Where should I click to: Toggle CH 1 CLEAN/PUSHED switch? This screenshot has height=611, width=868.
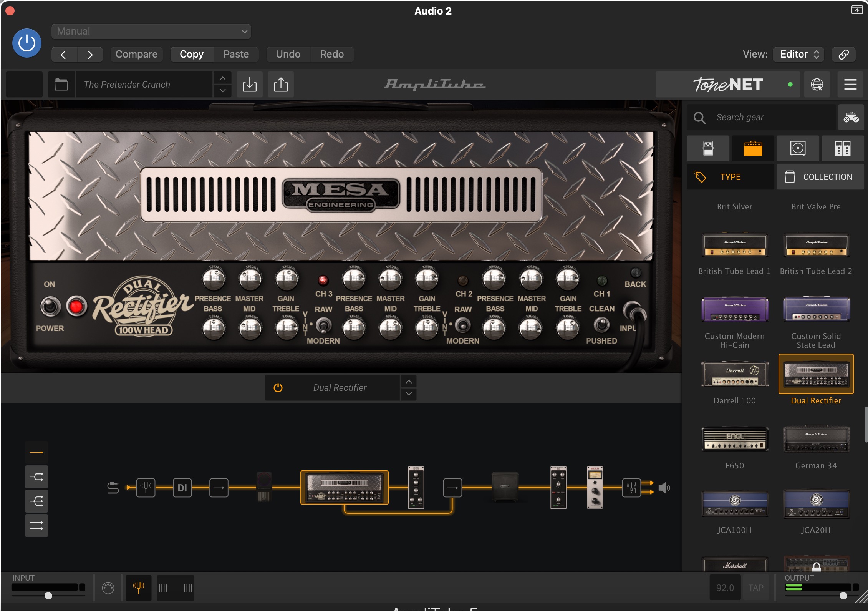(601, 325)
